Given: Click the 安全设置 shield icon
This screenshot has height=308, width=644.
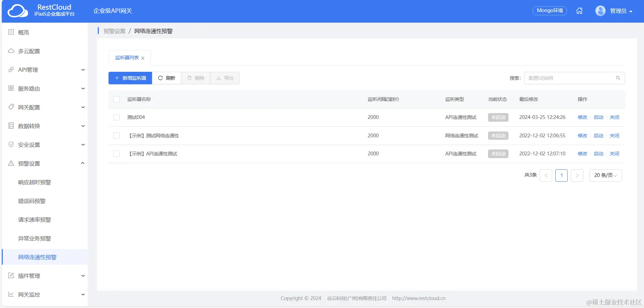Looking at the screenshot, I should 11,145.
